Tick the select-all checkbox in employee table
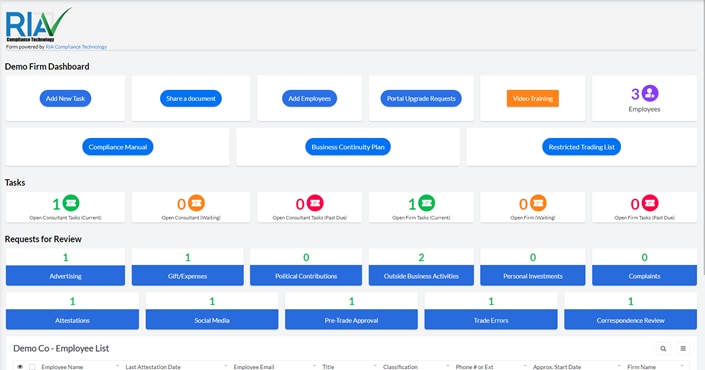Image resolution: width=705 pixels, height=370 pixels. 32,367
